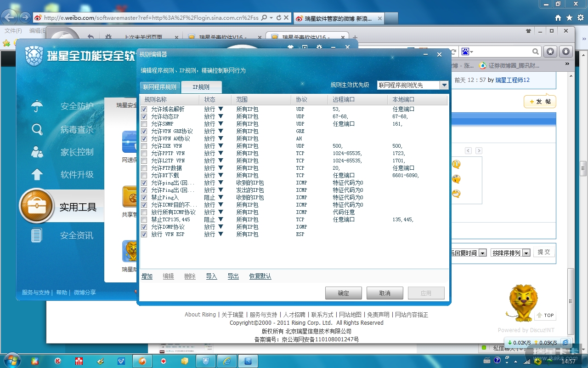Open the 瑞星工程师12 user link
This screenshot has height=368, width=588.
pyautogui.click(x=512, y=80)
